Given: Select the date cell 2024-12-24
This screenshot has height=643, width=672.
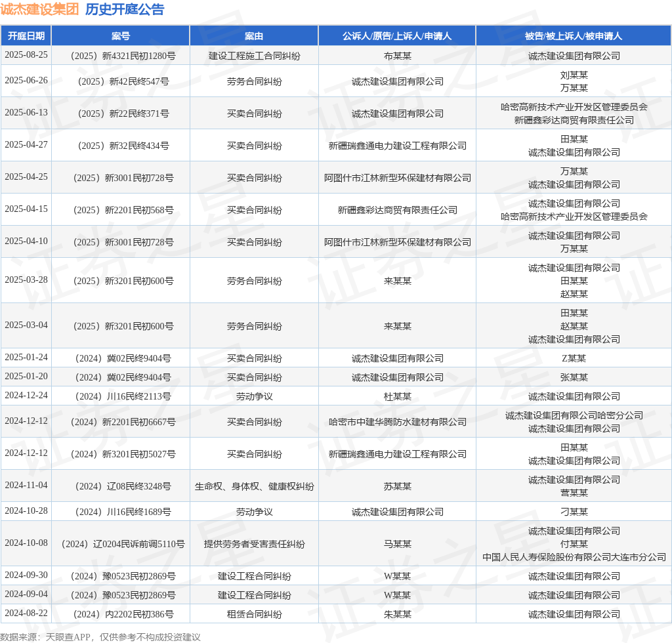Looking at the screenshot, I should pyautogui.click(x=26, y=396).
